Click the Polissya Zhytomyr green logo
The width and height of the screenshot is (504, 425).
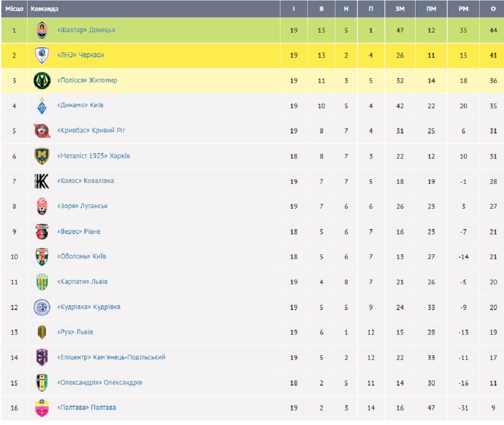pyautogui.click(x=42, y=81)
